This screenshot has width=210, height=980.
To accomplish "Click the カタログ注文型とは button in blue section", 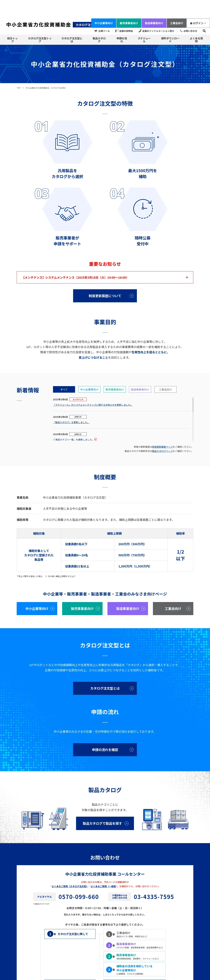I will pos(105,688).
